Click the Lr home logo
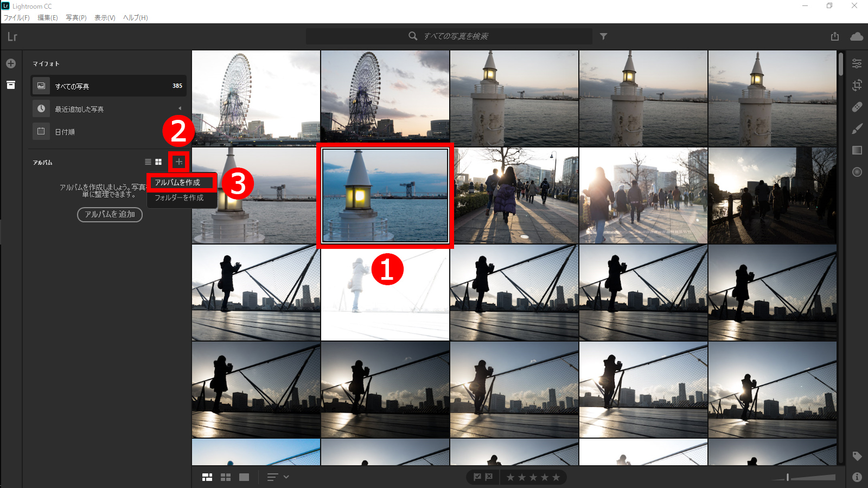This screenshot has width=868, height=488. pyautogui.click(x=12, y=36)
